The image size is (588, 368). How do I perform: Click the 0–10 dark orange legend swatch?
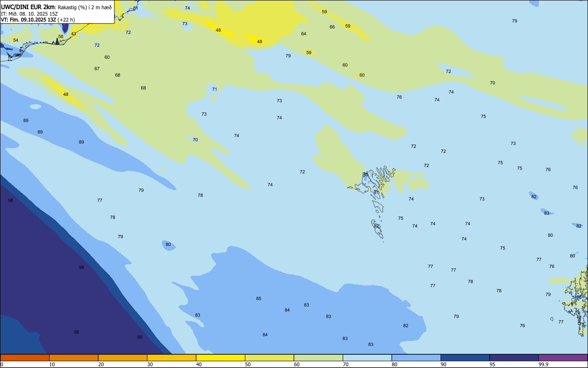25,357
